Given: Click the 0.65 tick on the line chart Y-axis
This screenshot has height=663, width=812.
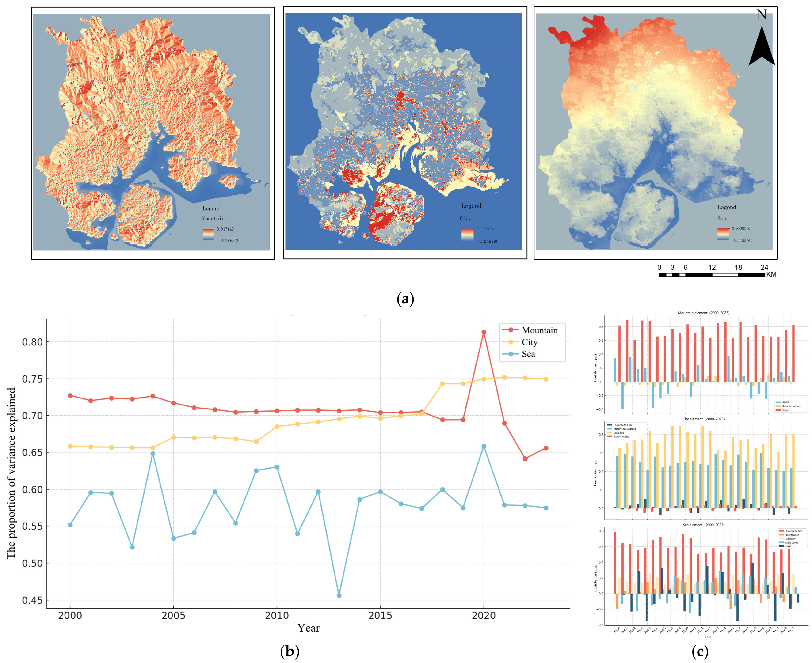Looking at the screenshot, I should tap(32, 453).
